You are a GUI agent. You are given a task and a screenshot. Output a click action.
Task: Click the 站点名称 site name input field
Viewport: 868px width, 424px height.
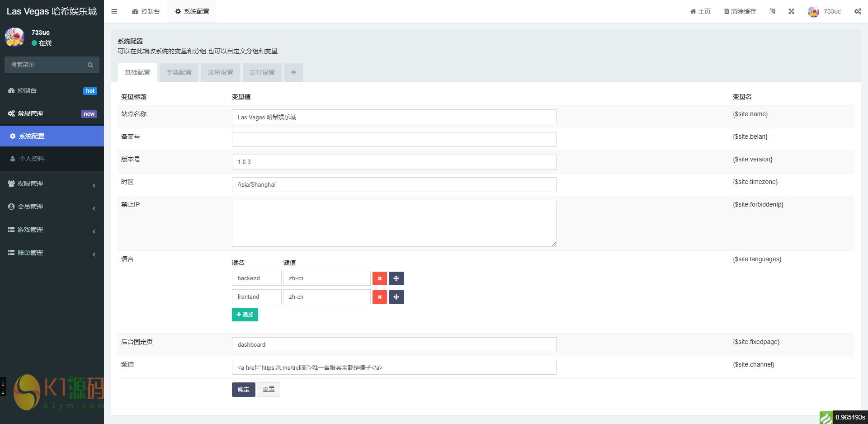point(394,117)
